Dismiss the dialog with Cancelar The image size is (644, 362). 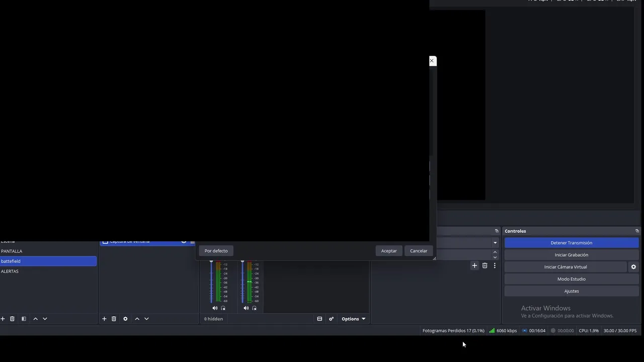click(419, 251)
